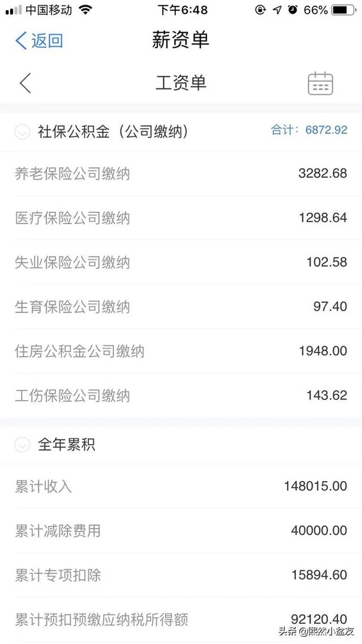Viewport: 362px width, 644px height.
Task: Collapse the 全年累积 yearly summary section
Action: click(x=22, y=445)
